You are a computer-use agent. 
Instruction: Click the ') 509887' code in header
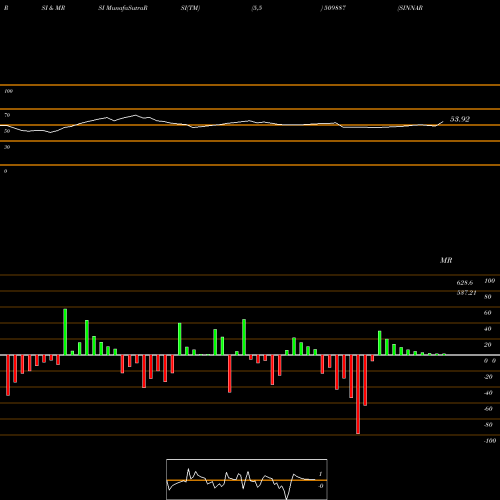[x=333, y=8]
